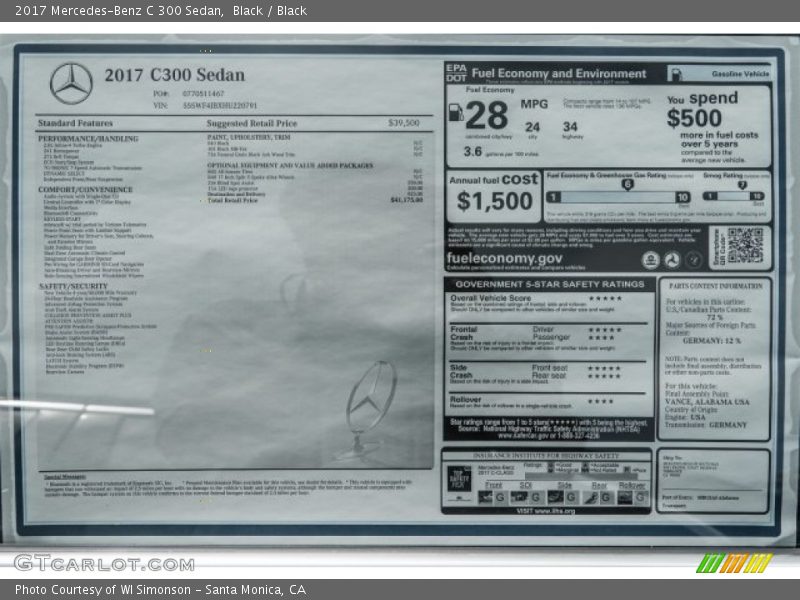Click the Ship To address box
Screen dimensions: 800x600
coord(713,481)
